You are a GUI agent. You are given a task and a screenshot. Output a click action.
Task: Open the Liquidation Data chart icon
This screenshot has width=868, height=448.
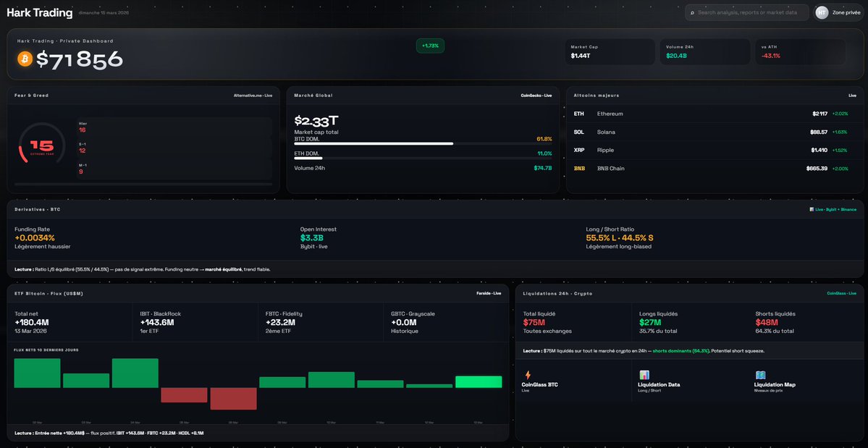[644, 374]
